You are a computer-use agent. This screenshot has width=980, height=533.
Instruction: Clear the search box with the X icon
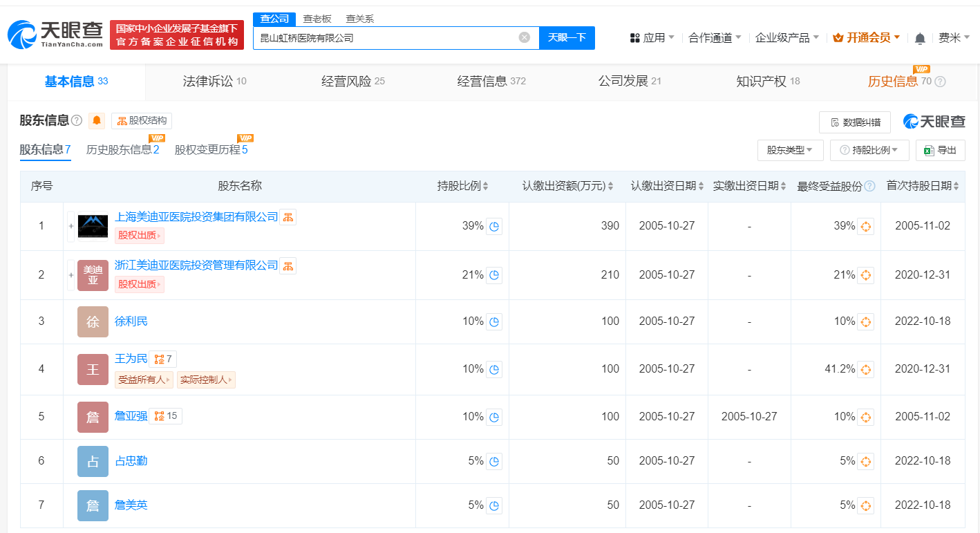[523, 38]
